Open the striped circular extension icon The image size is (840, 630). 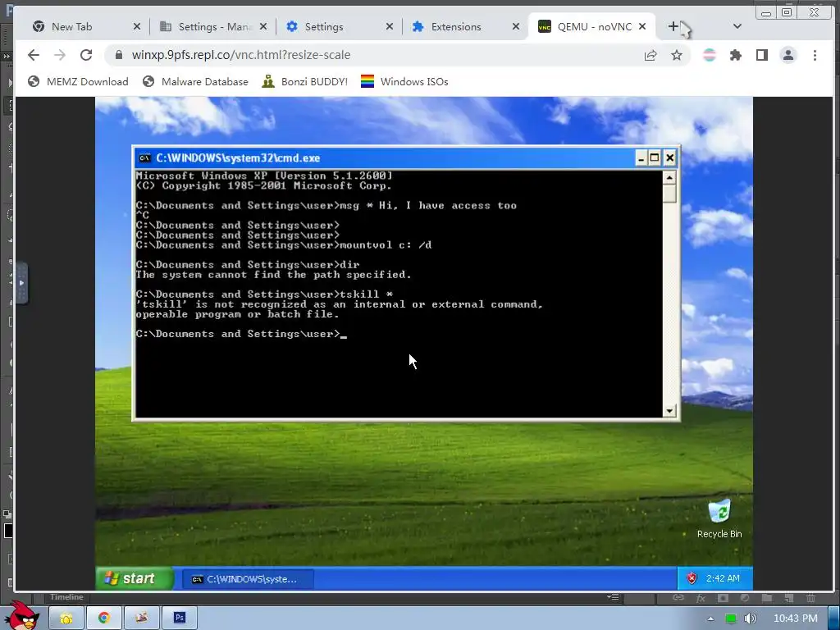pos(710,55)
